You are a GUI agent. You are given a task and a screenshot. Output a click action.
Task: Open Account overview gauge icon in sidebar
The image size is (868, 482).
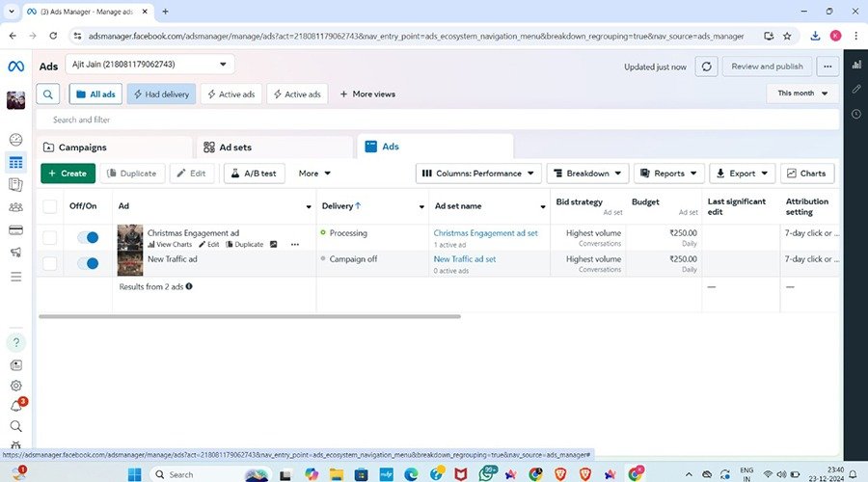point(16,140)
